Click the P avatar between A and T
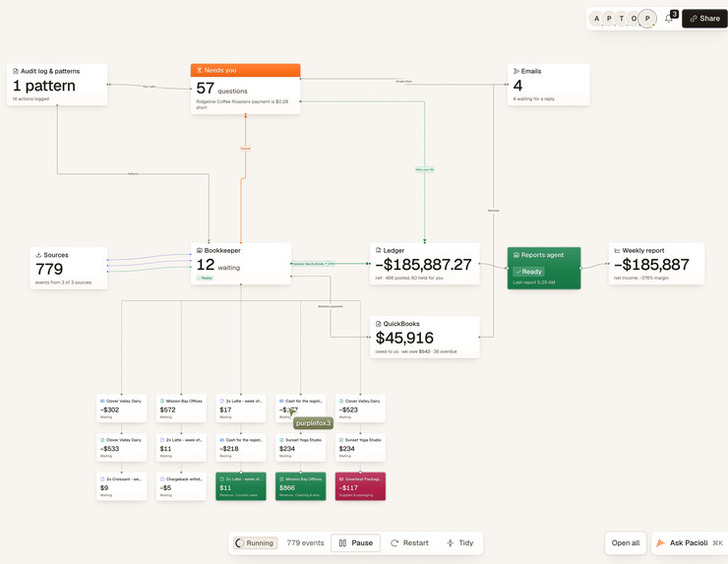Screen dimensions: 728x564 (609, 19)
